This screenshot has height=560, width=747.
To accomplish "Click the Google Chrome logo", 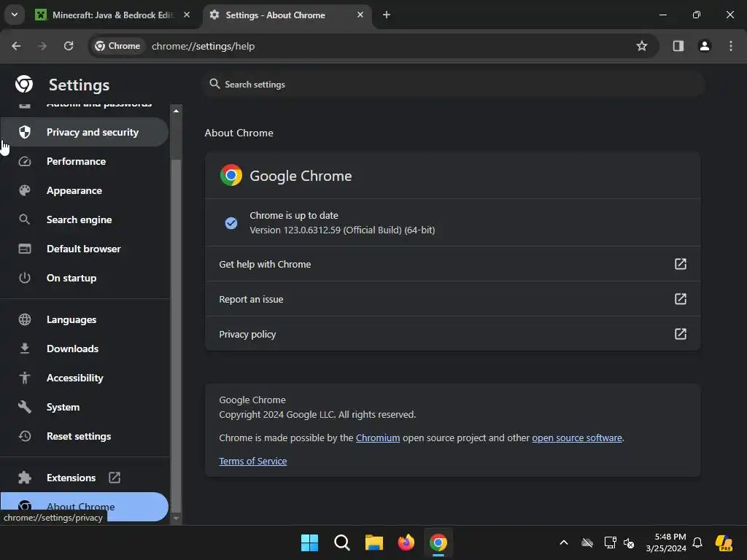I will tap(231, 175).
